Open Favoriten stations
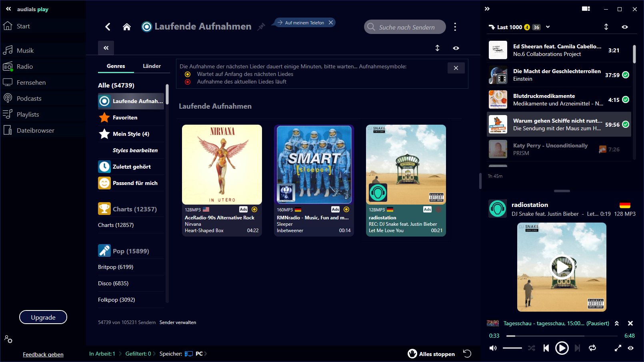Viewport: 644px width, 362px height. [x=131, y=117]
